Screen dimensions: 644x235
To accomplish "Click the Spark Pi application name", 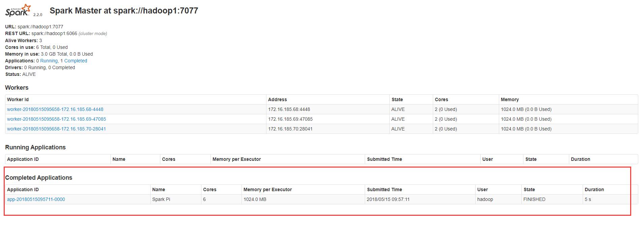I will [161, 199].
